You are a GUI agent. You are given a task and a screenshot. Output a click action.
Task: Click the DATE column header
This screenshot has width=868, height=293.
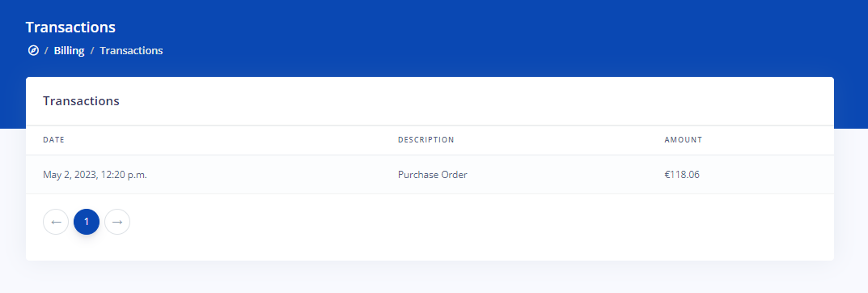tap(53, 139)
